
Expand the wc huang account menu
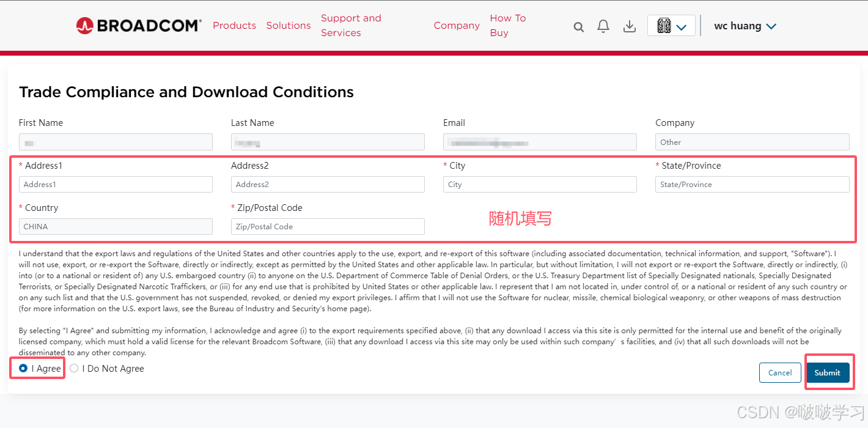745,26
